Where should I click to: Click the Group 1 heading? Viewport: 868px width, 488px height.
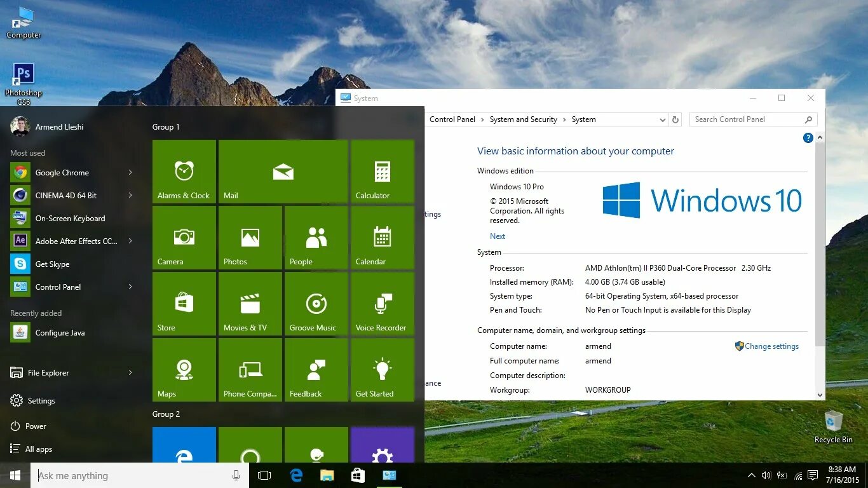166,127
